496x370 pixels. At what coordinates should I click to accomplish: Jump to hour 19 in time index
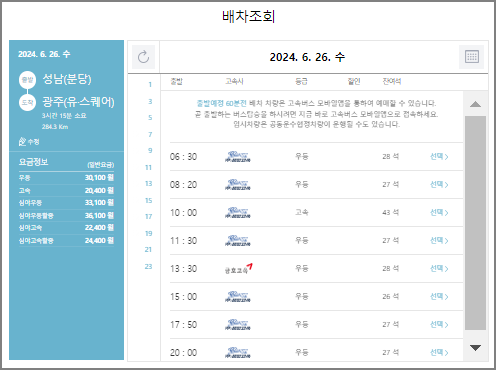tap(149, 233)
